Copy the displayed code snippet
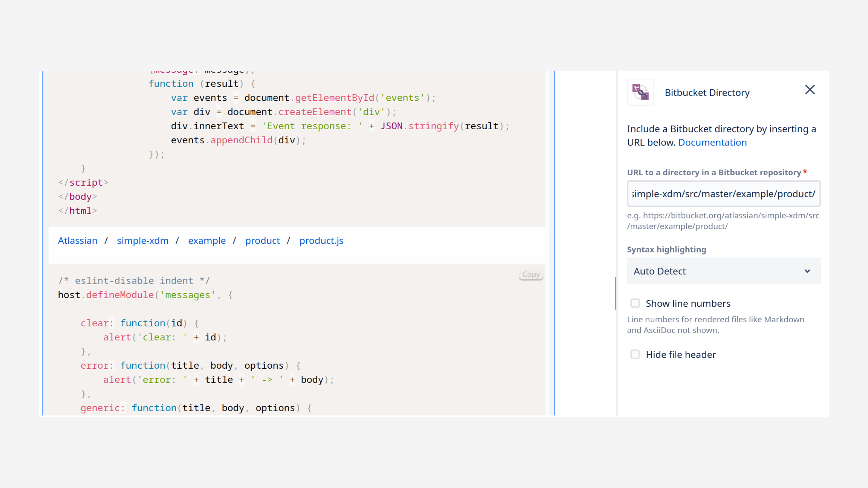This screenshot has height=488, width=868. (531, 274)
